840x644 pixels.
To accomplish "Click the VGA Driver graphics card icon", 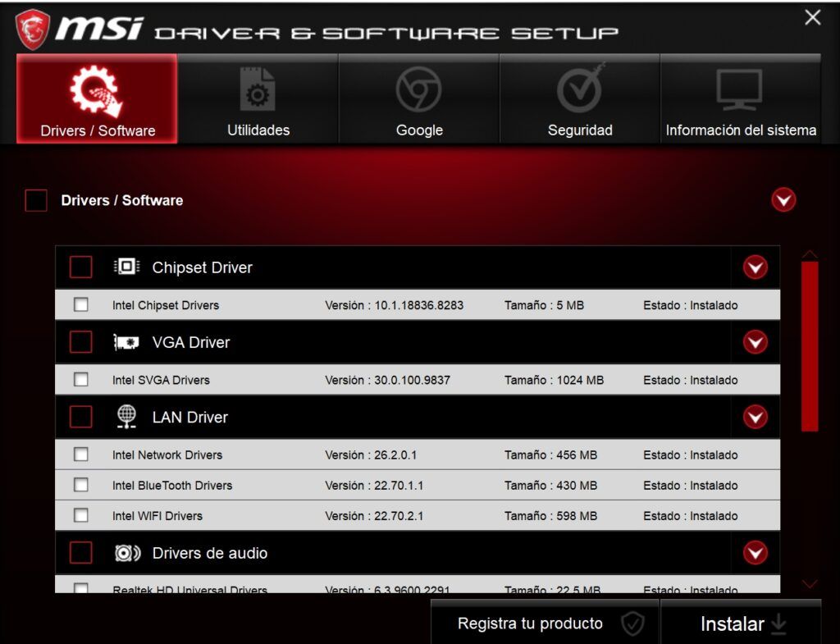I will coord(126,342).
